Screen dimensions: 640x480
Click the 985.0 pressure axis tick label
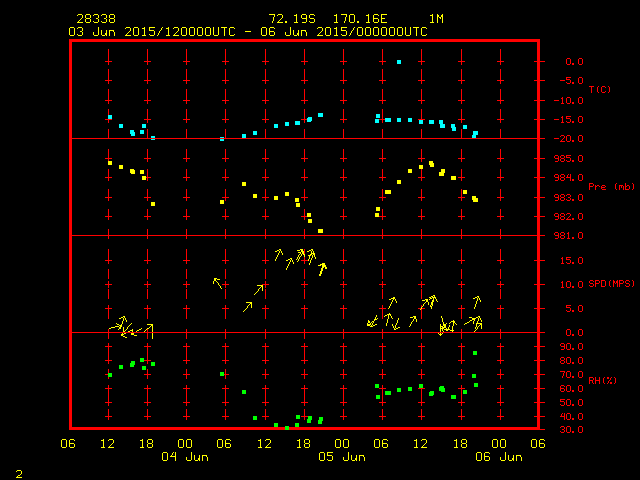[569, 158]
